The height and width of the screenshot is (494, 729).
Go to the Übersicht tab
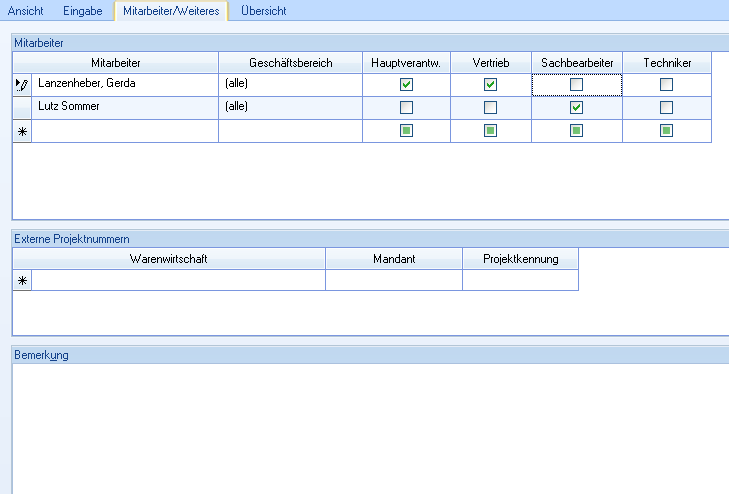264,11
